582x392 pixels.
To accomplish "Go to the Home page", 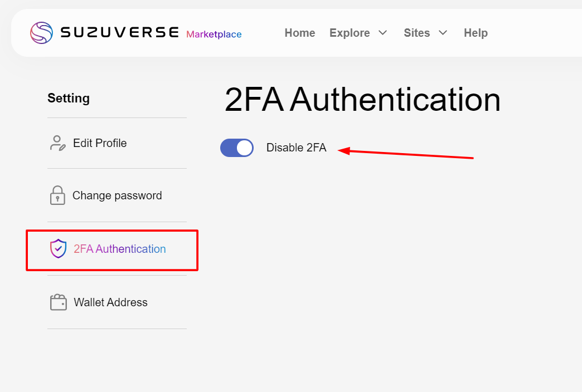I will 300,33.
